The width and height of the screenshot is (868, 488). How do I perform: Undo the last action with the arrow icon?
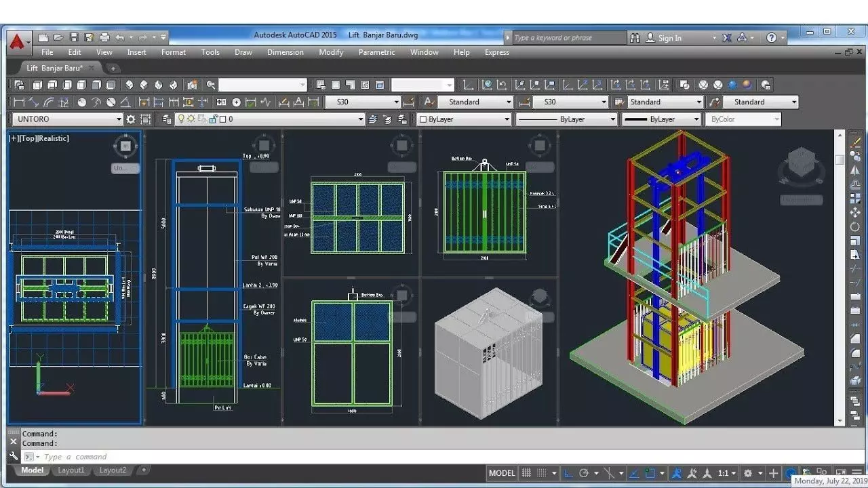click(120, 37)
